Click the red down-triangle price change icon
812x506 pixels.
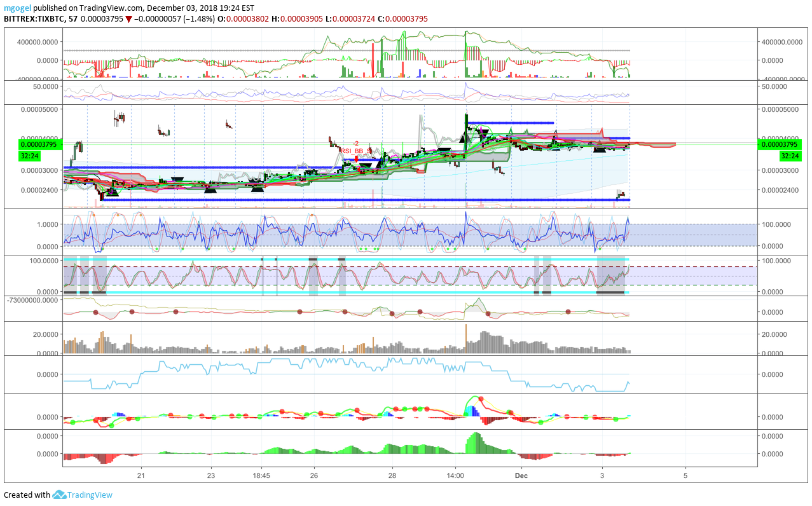point(128,19)
